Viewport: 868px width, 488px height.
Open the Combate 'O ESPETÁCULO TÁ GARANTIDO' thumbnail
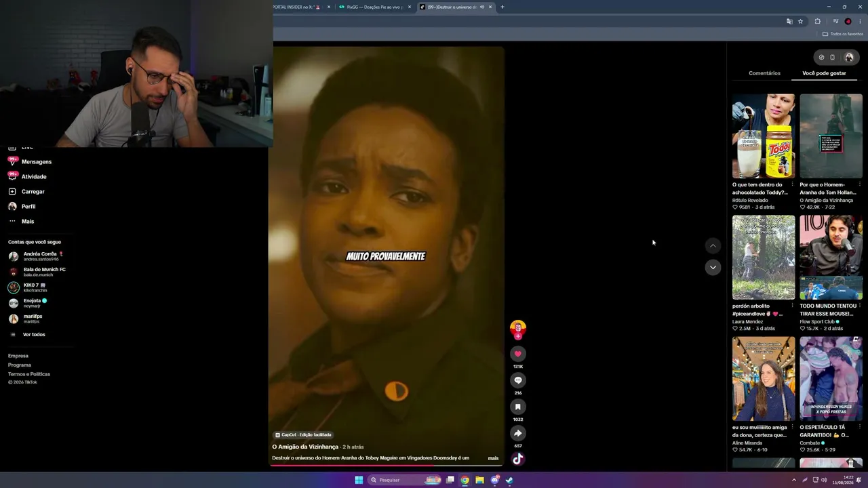pyautogui.click(x=831, y=379)
